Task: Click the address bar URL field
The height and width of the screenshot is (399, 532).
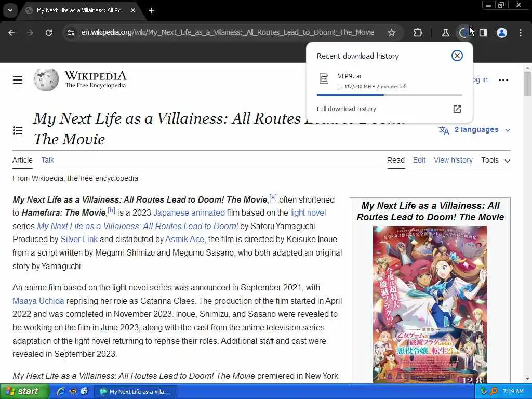Action: 228,33
